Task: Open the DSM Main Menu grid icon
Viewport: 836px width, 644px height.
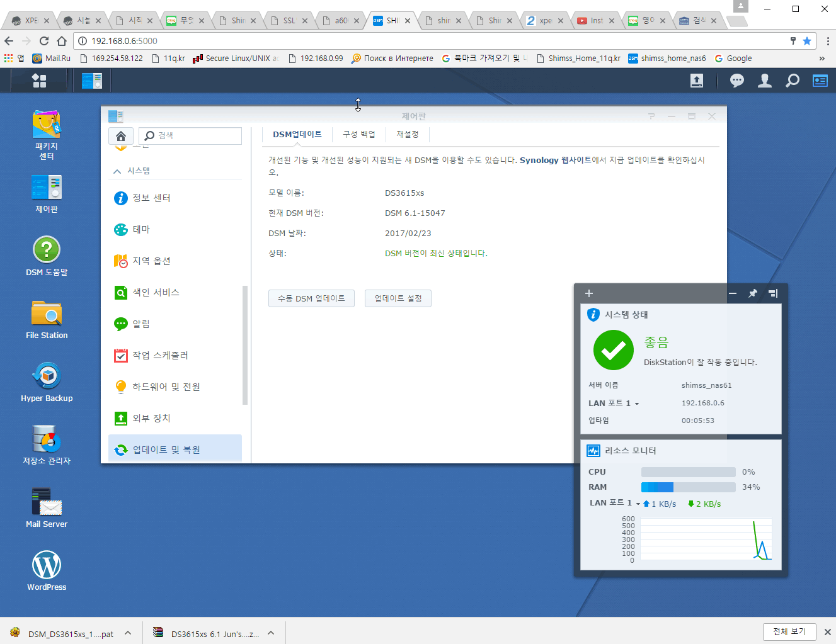Action: pos(39,81)
